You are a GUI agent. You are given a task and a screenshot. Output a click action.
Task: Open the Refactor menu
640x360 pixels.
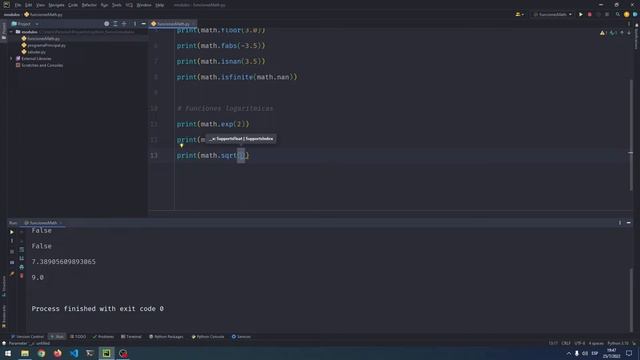89,5
